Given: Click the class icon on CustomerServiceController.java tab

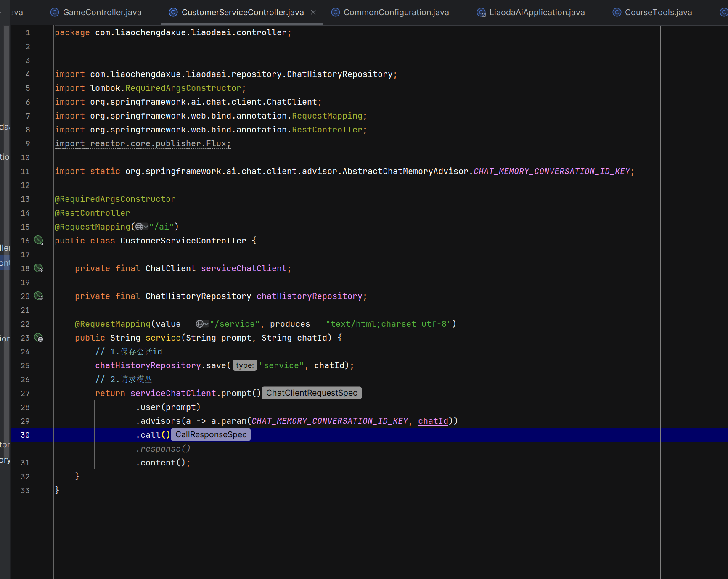Looking at the screenshot, I should [173, 12].
